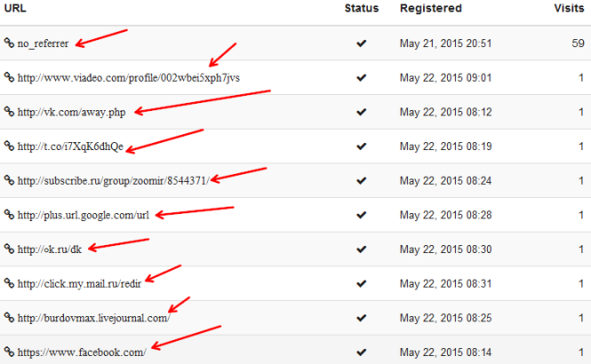The width and height of the screenshot is (591, 364).
Task: Click the chain icon next to plus.url.google.com
Action: [9, 214]
